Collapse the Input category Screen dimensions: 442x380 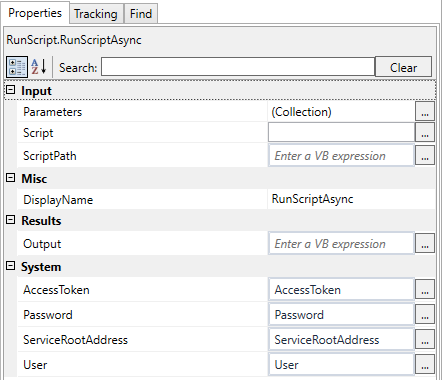click(11, 90)
